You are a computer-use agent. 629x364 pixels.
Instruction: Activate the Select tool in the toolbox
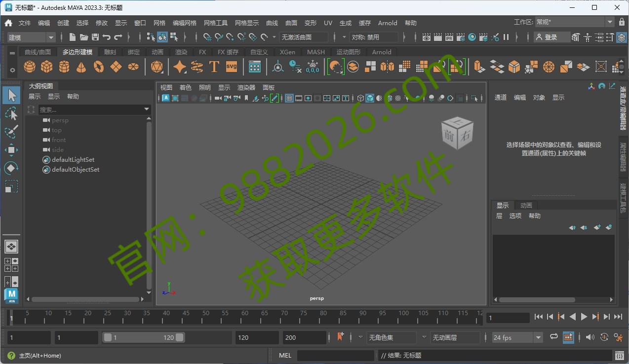pyautogui.click(x=11, y=95)
